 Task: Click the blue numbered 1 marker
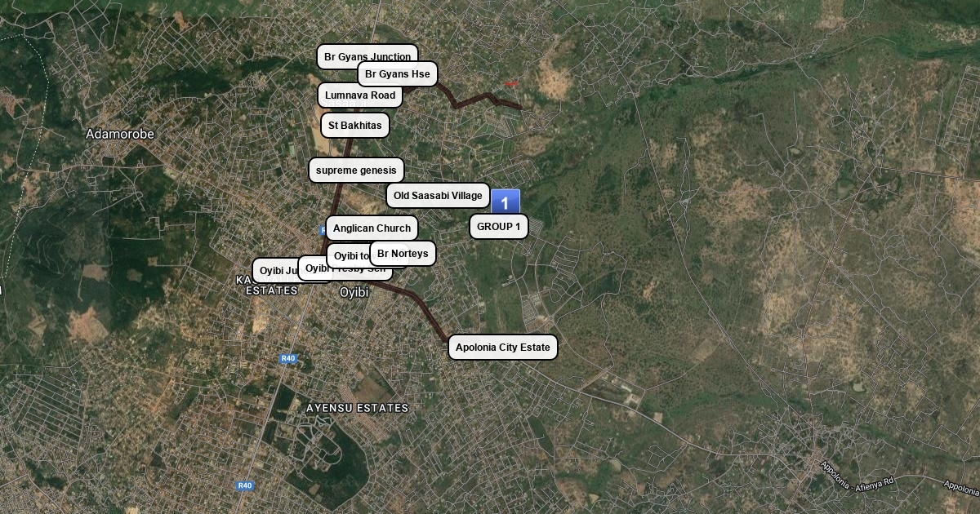[506, 202]
